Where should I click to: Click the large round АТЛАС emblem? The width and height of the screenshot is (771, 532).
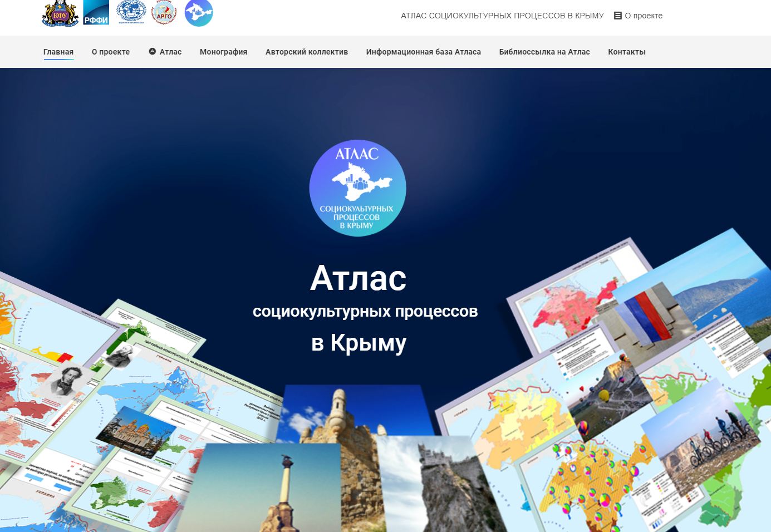click(357, 188)
